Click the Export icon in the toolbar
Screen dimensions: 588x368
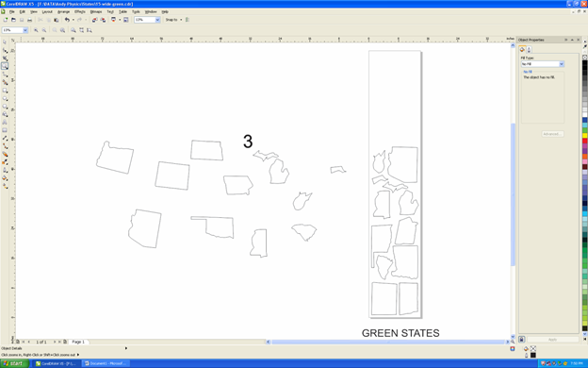[x=103, y=20]
